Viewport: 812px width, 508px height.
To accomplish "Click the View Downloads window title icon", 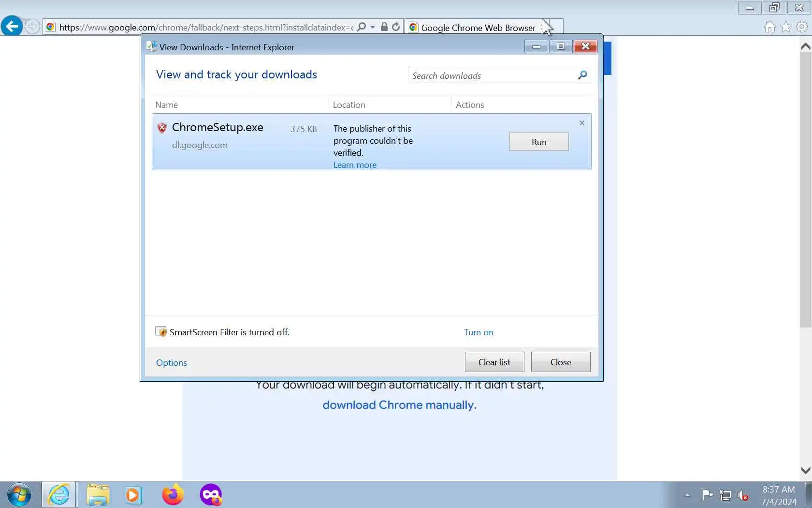I will (152, 46).
